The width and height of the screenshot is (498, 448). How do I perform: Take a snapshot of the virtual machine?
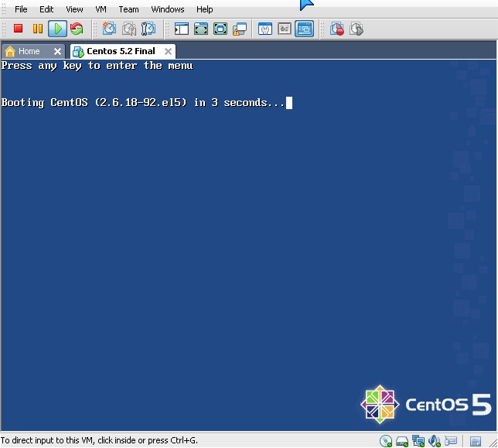(109, 29)
